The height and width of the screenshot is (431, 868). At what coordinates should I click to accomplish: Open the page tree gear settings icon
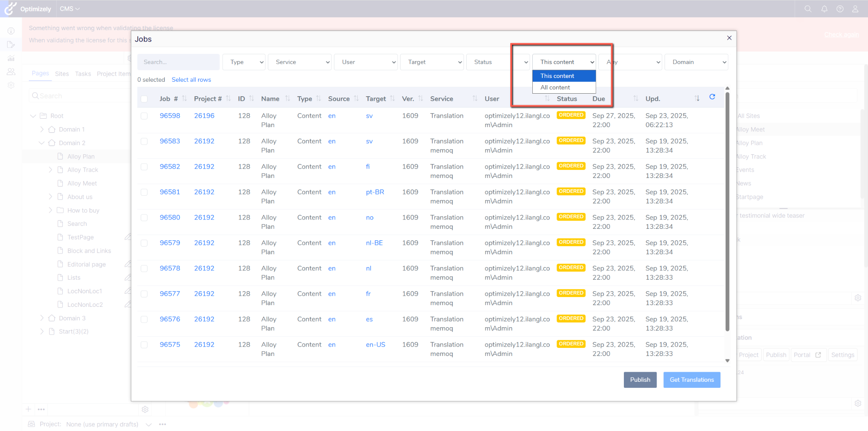(145, 409)
